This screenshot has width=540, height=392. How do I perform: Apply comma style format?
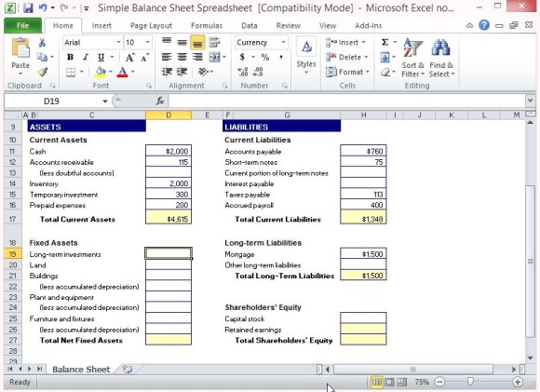coord(281,57)
